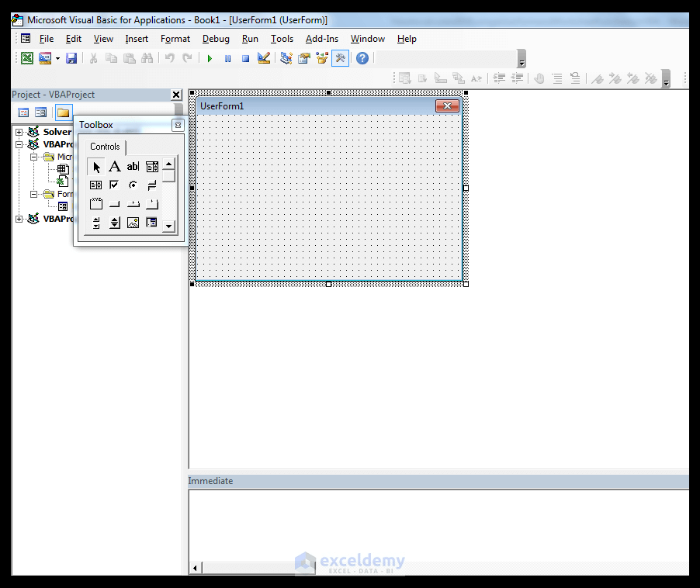
Task: Select the MultiPage control in Toolbox
Action: tap(152, 204)
